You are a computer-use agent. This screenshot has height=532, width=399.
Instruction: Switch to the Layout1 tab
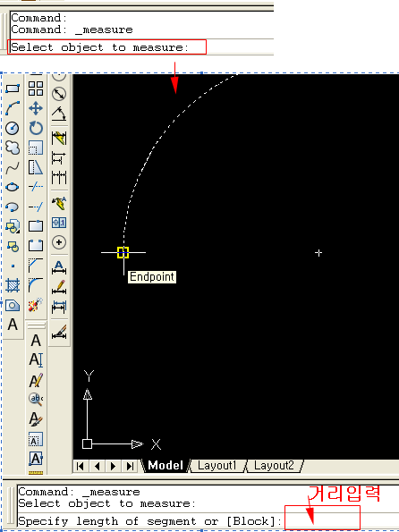[x=216, y=466]
